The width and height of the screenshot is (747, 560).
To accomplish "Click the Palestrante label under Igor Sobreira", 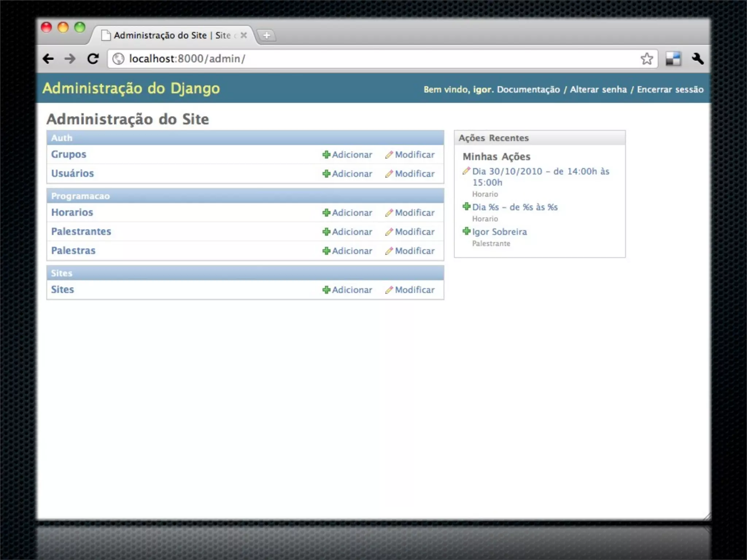I will [491, 244].
